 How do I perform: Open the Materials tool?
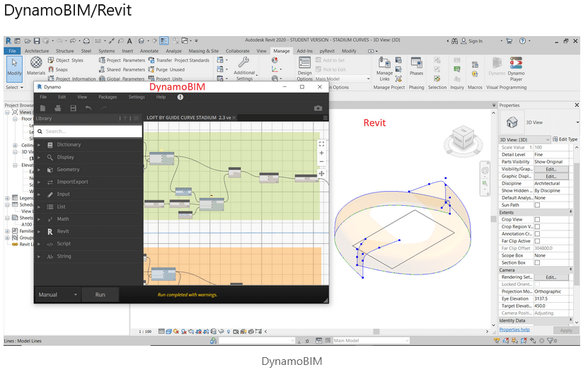pos(36,66)
